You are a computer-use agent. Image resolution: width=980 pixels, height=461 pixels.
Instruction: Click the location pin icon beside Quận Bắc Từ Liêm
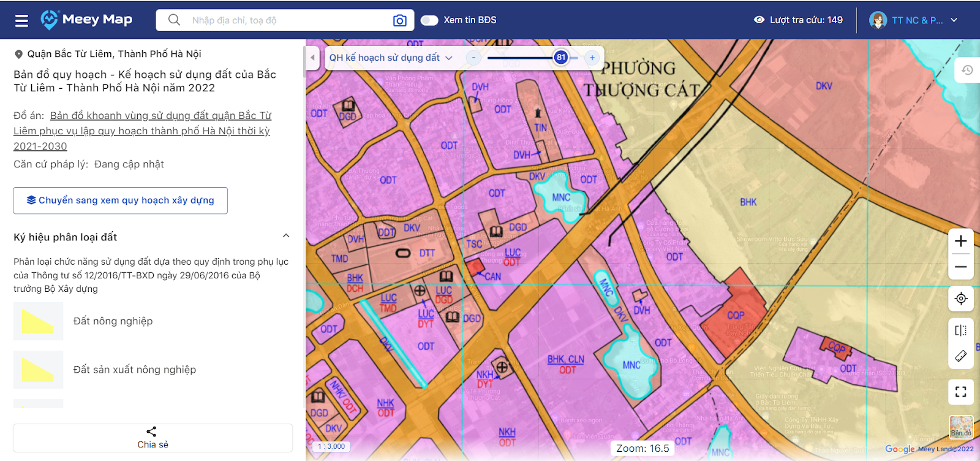coord(19,54)
